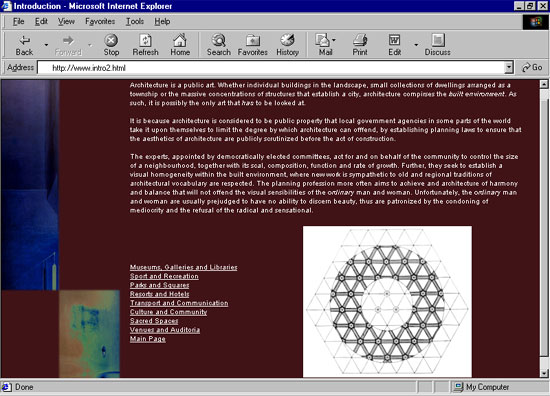The image size is (550, 396).
Task: Open the Favorites menu
Action: click(x=100, y=21)
